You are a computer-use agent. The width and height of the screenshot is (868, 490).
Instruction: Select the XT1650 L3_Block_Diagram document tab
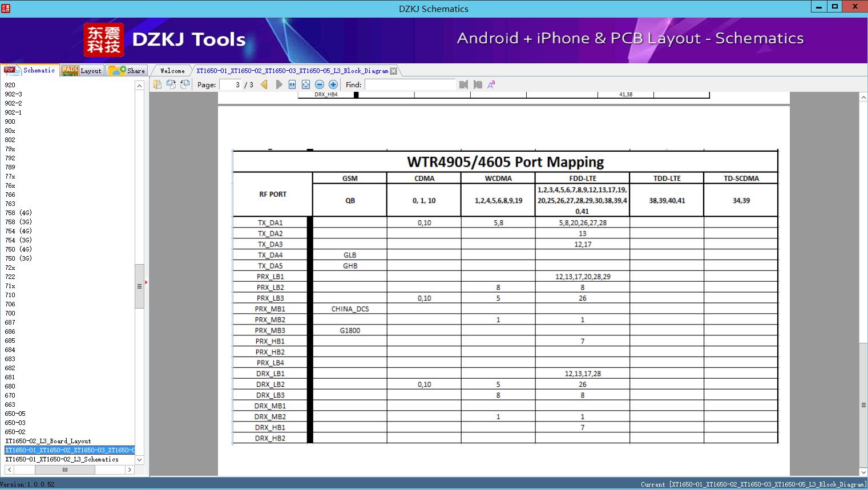[x=292, y=71]
